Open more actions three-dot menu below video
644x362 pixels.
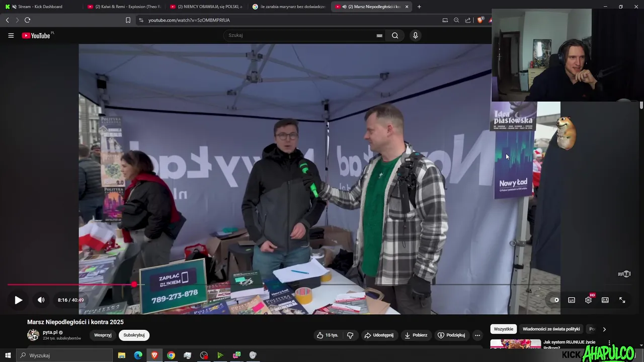click(x=477, y=335)
